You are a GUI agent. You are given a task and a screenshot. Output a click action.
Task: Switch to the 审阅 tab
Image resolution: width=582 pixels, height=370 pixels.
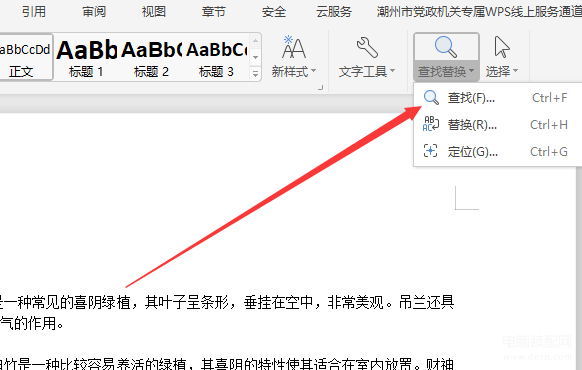coord(94,12)
